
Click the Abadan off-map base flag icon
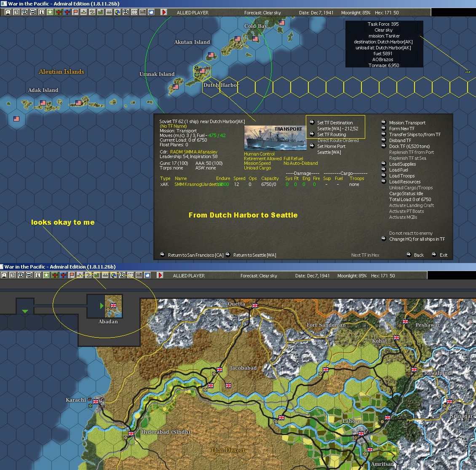click(113, 305)
